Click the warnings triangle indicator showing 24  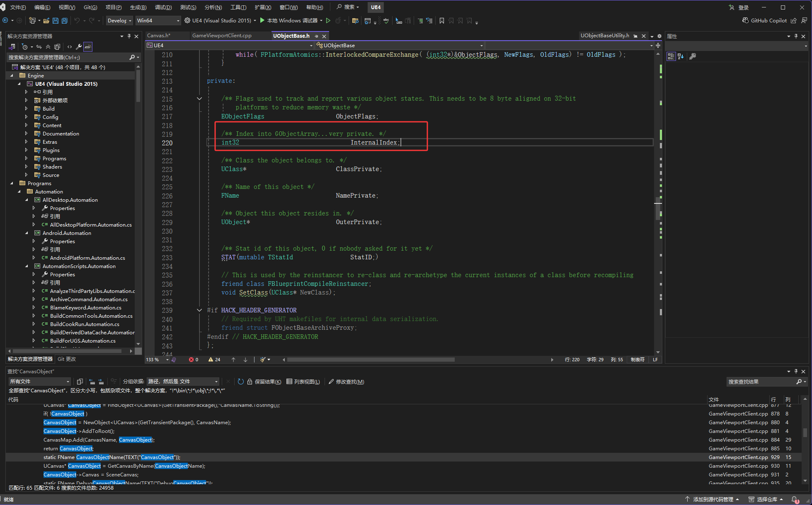coord(214,360)
